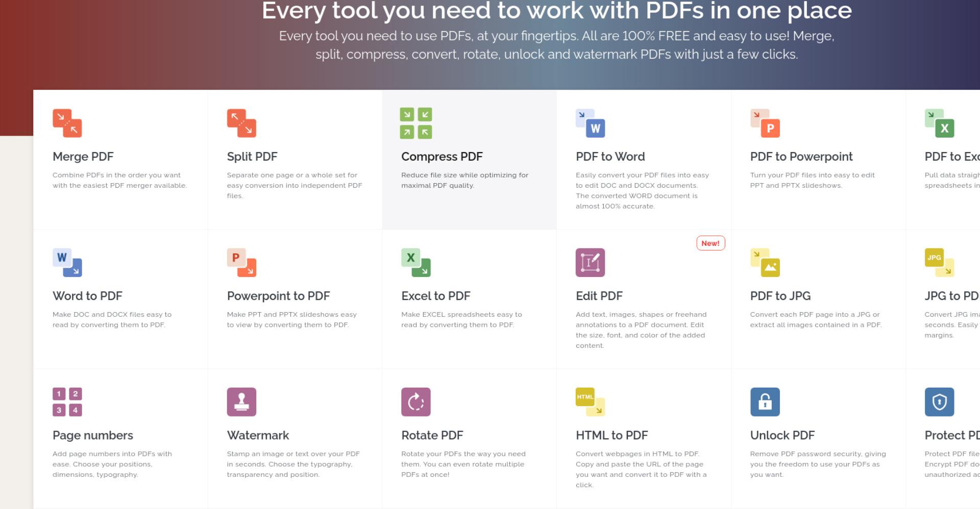Click 'Easily convert your PDF files' description

642,190
